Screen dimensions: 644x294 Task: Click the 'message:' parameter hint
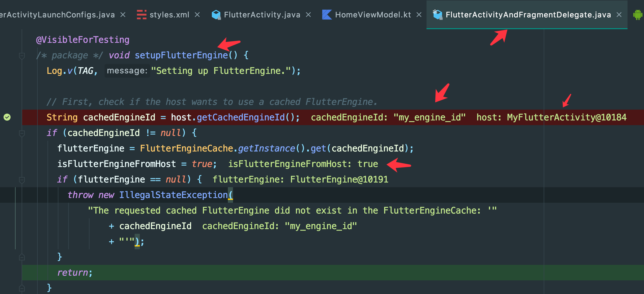click(x=127, y=71)
